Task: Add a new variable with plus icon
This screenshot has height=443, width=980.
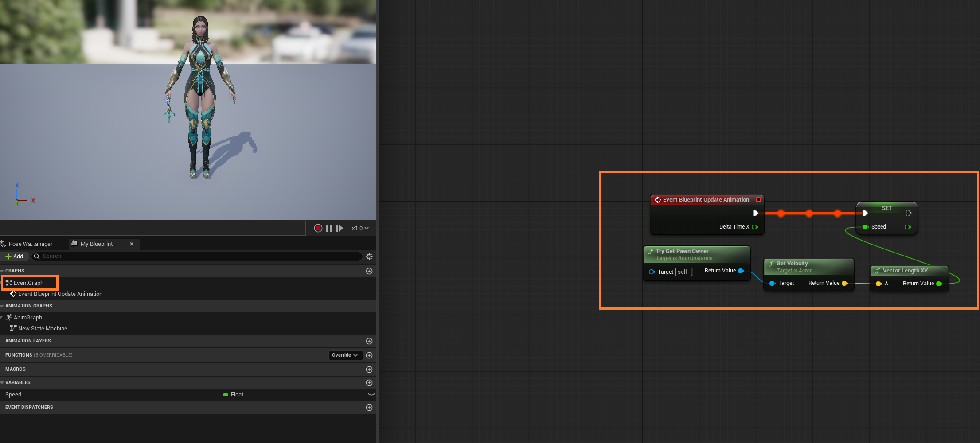Action: pos(369,383)
